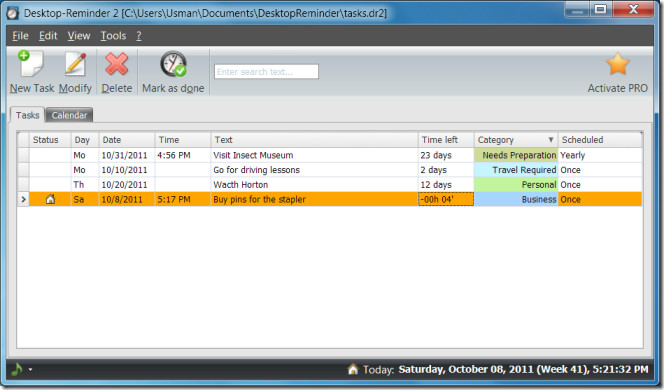Click the Travel Required category cell

pyautogui.click(x=516, y=170)
